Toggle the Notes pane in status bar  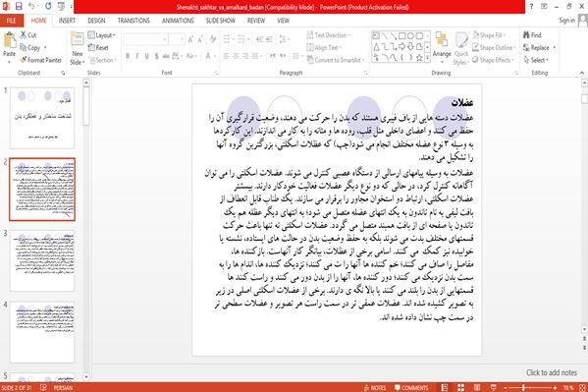coord(375,387)
